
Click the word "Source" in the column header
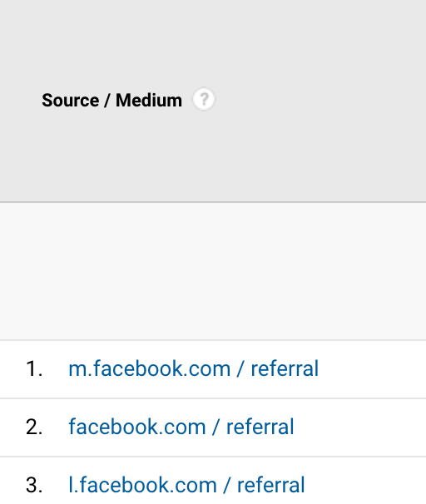tap(71, 101)
